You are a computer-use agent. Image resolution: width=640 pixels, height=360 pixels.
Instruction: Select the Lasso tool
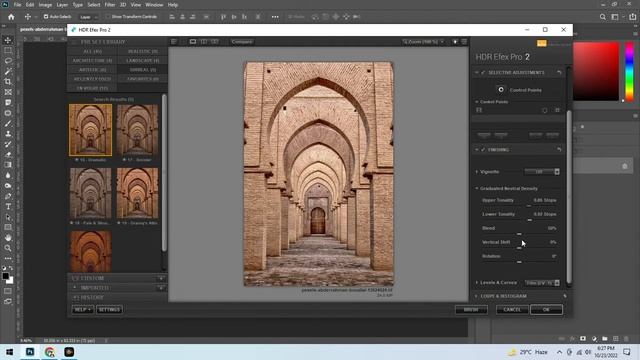[x=8, y=61]
